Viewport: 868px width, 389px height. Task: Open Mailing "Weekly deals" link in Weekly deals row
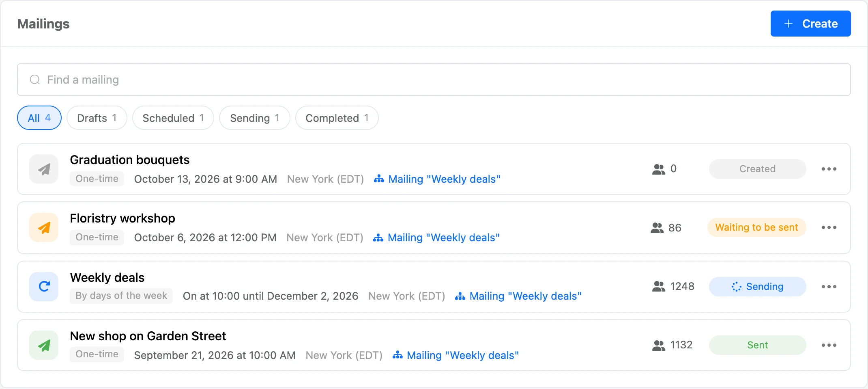[526, 296]
